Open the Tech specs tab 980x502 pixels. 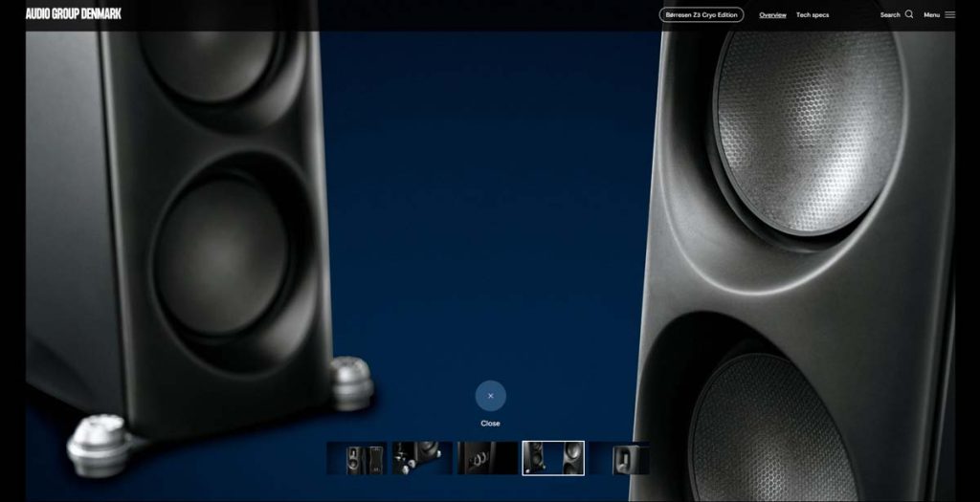click(813, 14)
